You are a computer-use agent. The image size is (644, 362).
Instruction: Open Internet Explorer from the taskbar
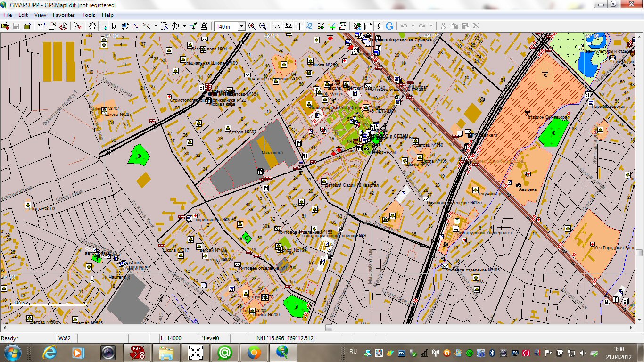click(50, 352)
